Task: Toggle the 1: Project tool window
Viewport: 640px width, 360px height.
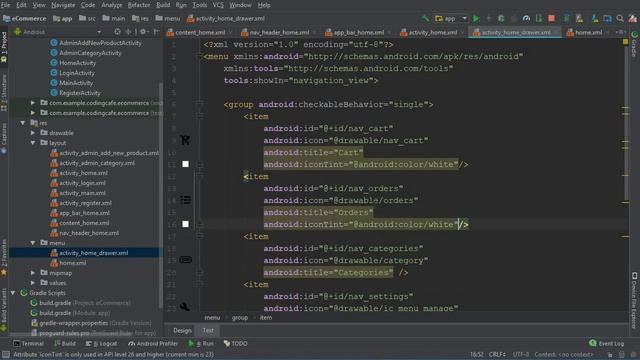Action: point(4,47)
